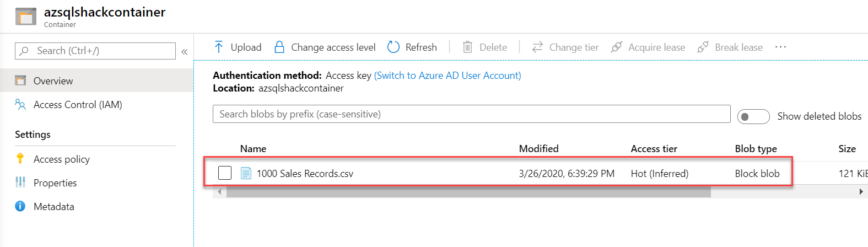This screenshot has height=247, width=868.
Task: Open the Overview menu item
Action: (53, 81)
